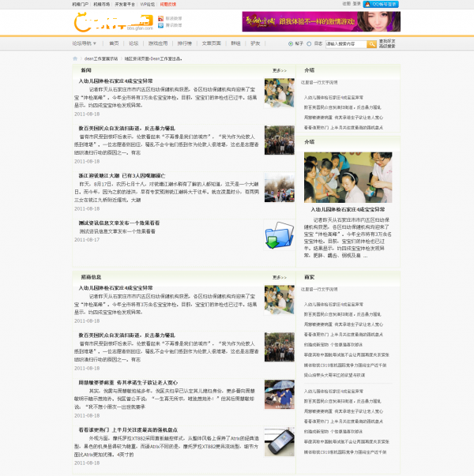Open the WP论坛 top link
This screenshot has width=474, height=476.
click(x=148, y=4)
